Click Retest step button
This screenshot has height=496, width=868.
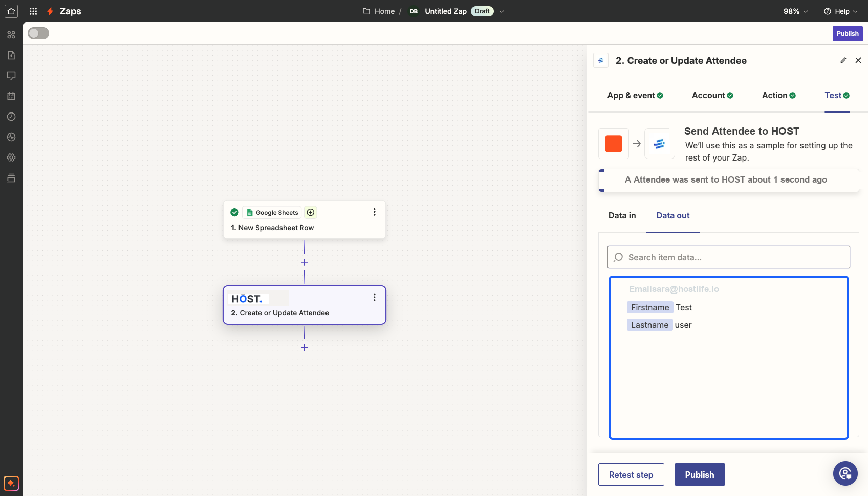tap(631, 475)
